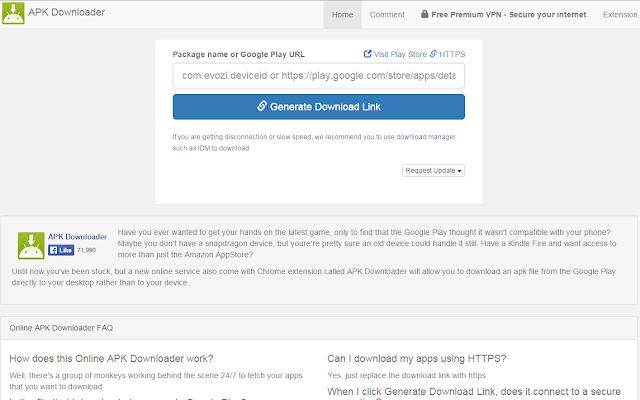Viewport: 640px width, 400px height.
Task: Click 'Package name or Google Play URL' label
Action: tap(238, 55)
